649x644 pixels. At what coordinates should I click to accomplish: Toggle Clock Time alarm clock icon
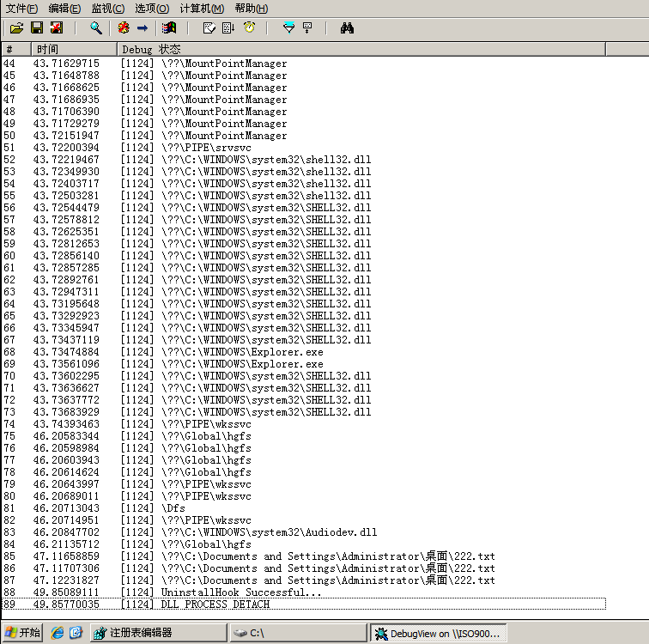249,27
